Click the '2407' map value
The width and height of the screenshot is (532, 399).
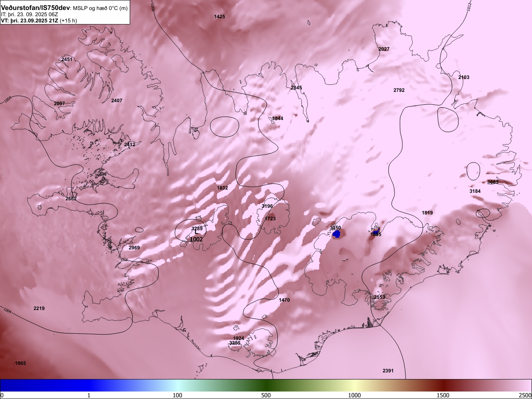coord(117,101)
